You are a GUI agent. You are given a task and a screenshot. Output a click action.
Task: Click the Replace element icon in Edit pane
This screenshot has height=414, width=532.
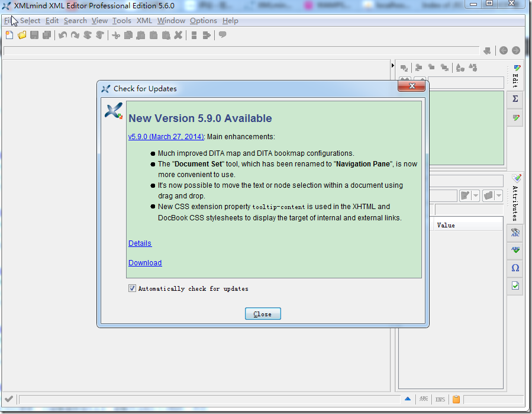click(404, 68)
